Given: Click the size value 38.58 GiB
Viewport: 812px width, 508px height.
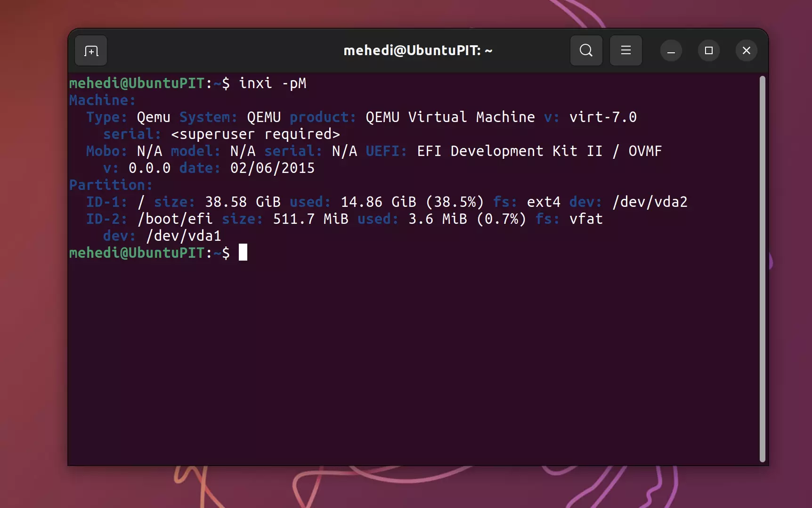Looking at the screenshot, I should click(243, 202).
